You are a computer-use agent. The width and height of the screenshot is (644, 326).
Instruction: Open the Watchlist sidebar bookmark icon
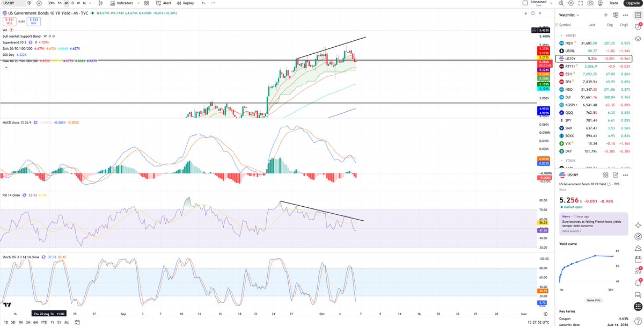coord(638,15)
